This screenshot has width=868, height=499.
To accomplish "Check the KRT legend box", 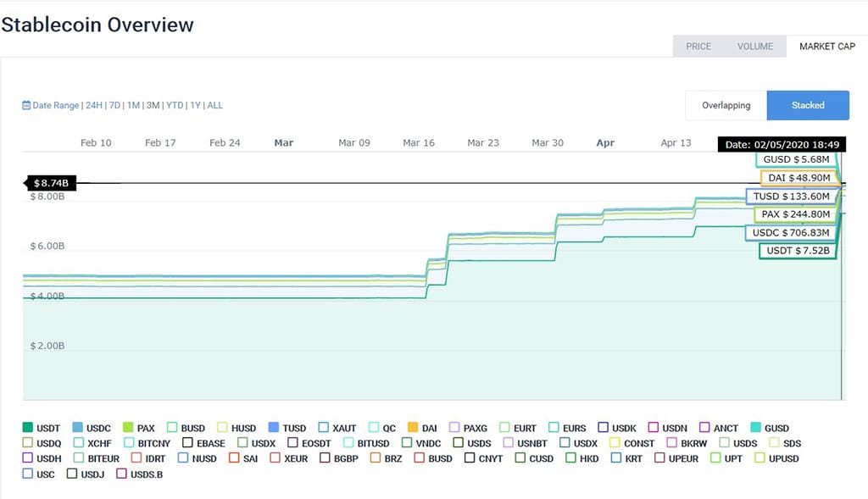I will pyautogui.click(x=616, y=458).
